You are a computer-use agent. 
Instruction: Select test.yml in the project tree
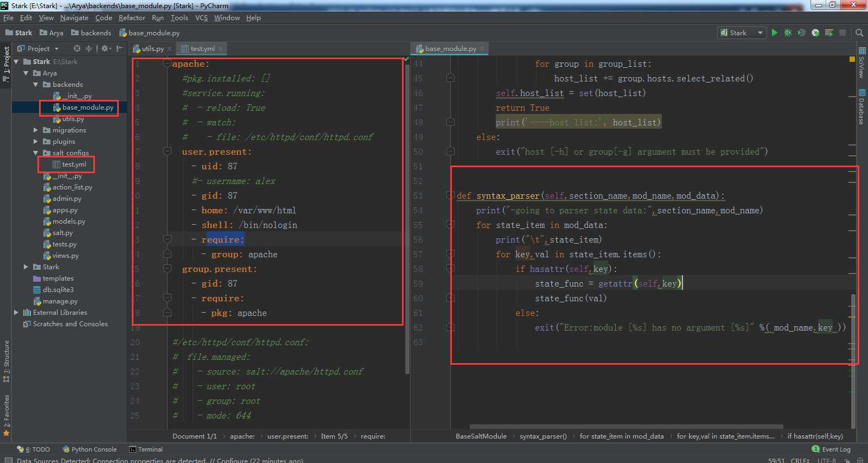69,164
